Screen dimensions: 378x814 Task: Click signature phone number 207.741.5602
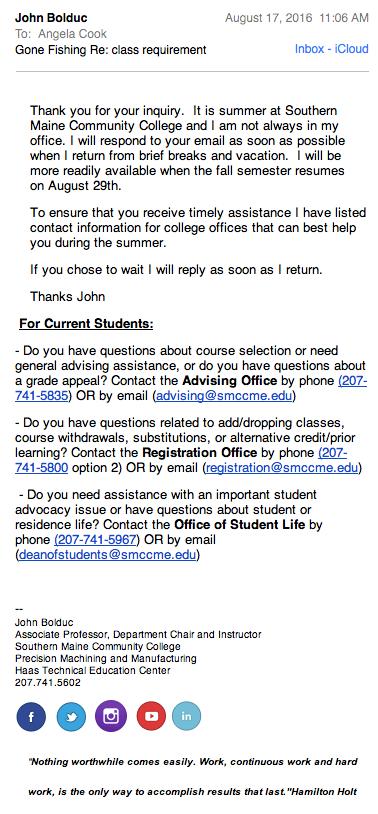[x=48, y=683]
